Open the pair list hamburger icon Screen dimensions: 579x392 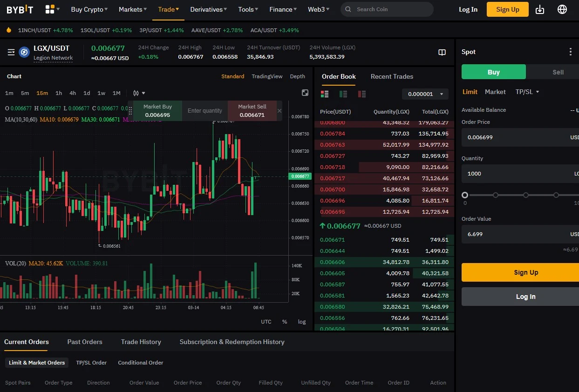(11, 52)
